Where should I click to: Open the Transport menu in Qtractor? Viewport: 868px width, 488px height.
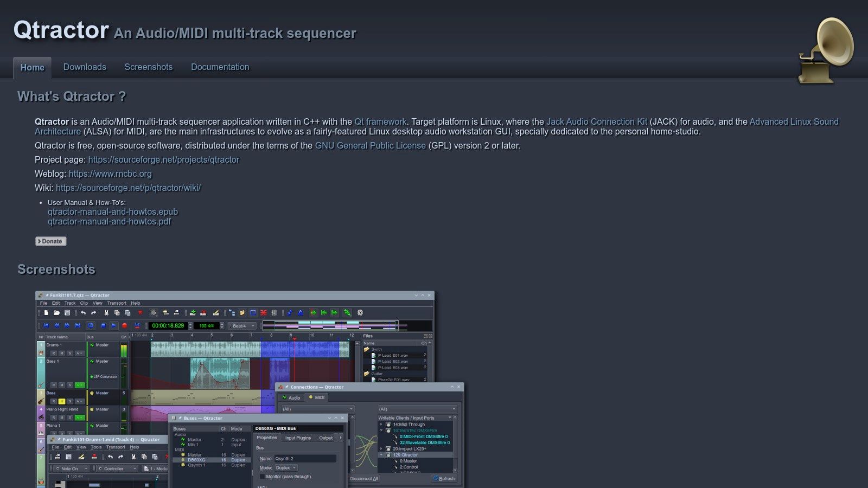click(x=117, y=303)
